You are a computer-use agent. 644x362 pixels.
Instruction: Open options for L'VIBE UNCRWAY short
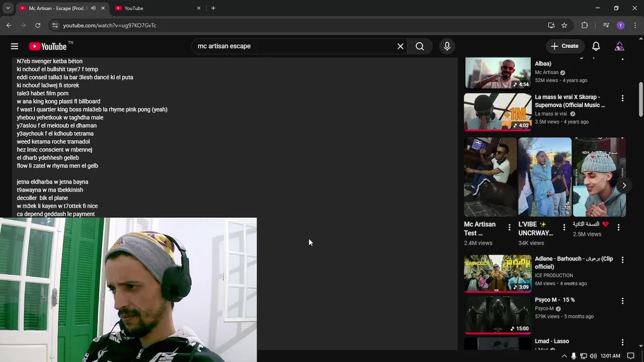pos(564,227)
